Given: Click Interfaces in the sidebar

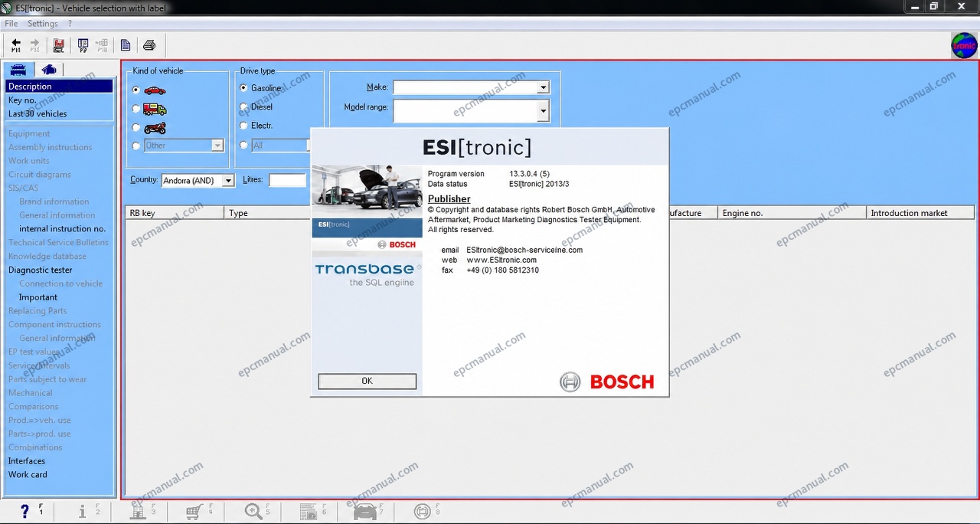Looking at the screenshot, I should (x=27, y=461).
